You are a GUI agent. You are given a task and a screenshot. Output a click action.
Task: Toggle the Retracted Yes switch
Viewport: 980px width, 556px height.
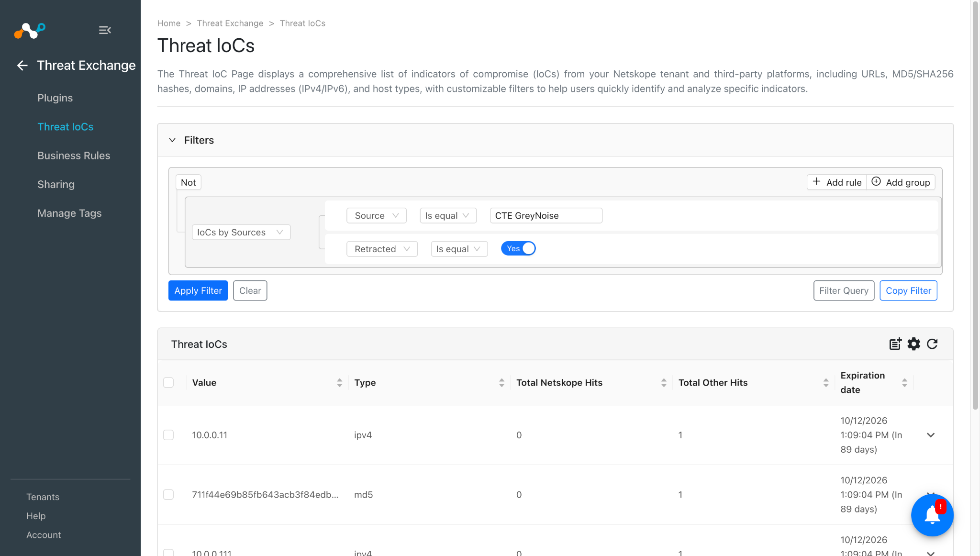pos(518,248)
